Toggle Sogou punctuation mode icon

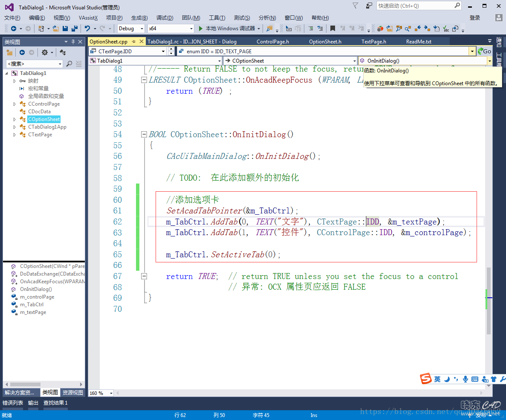point(456,379)
